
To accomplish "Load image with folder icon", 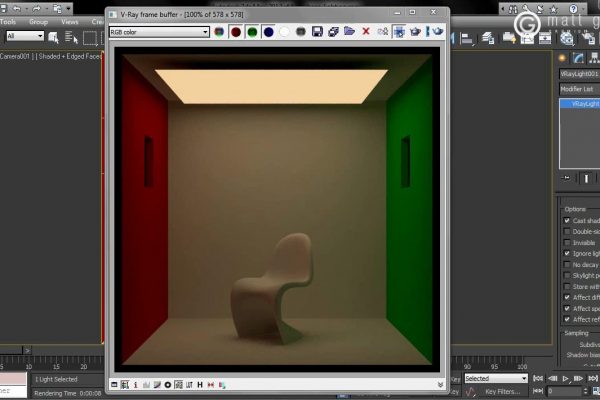I will coord(349,31).
